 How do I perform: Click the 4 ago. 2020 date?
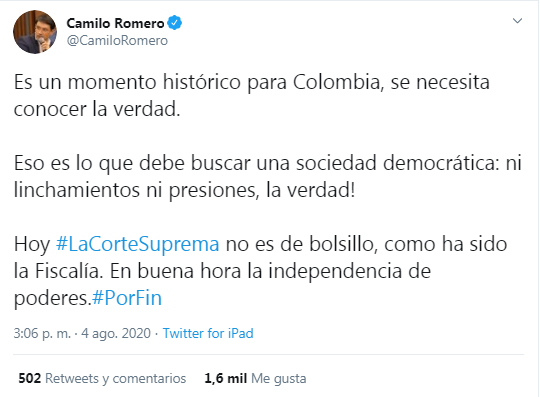[116, 333]
